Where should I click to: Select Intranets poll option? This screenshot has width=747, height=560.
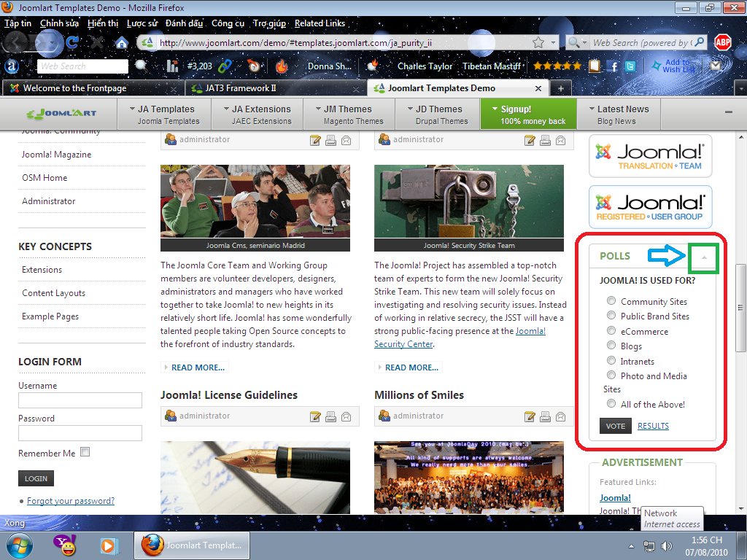pyautogui.click(x=611, y=360)
